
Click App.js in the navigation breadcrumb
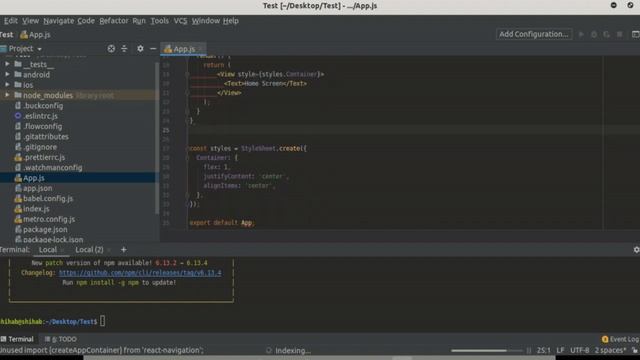[x=36, y=35]
